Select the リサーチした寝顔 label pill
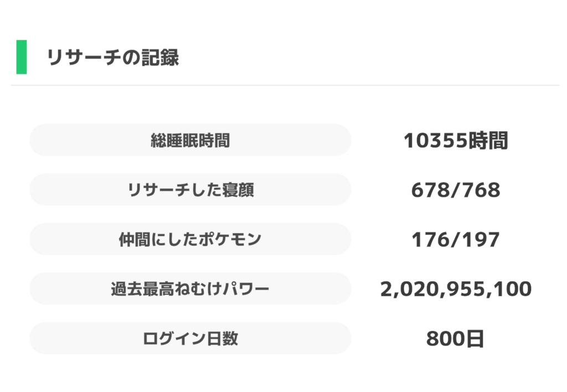The height and width of the screenshot is (392, 567). pyautogui.click(x=190, y=190)
